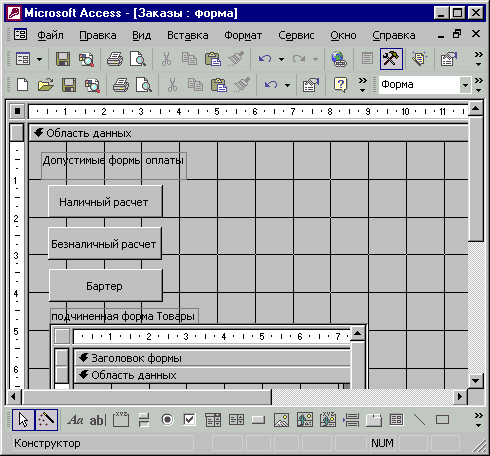Viewport: 490px width, 456px height.
Task: Click the Insert Hyperlink globe icon
Action: click(339, 59)
